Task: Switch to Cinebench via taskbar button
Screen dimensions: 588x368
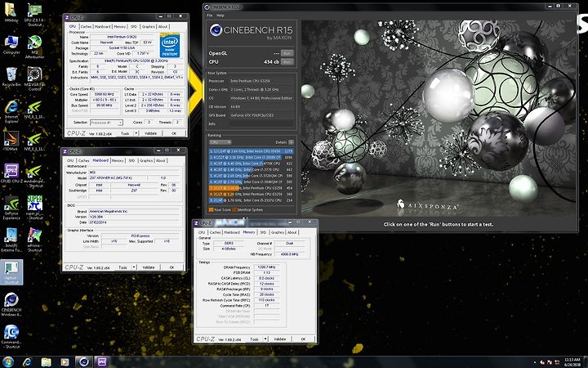Action: click(x=83, y=362)
